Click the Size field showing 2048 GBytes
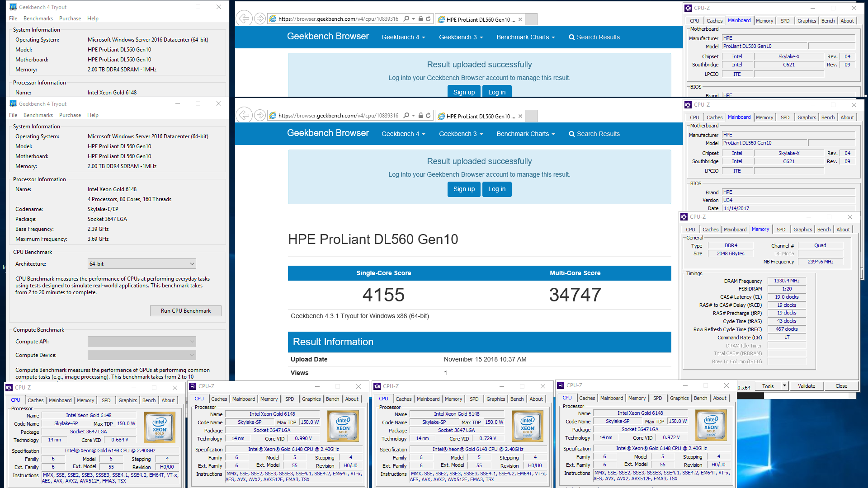 (730, 253)
